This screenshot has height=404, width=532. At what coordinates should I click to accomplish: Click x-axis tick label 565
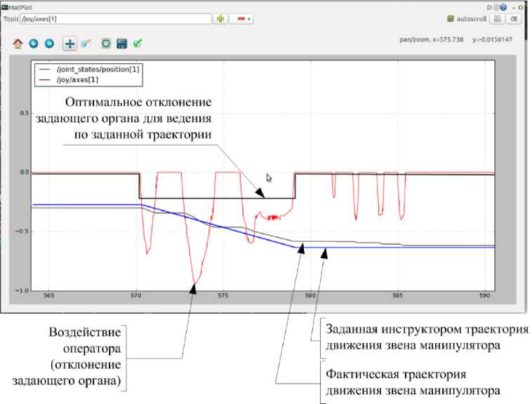pyautogui.click(x=49, y=295)
